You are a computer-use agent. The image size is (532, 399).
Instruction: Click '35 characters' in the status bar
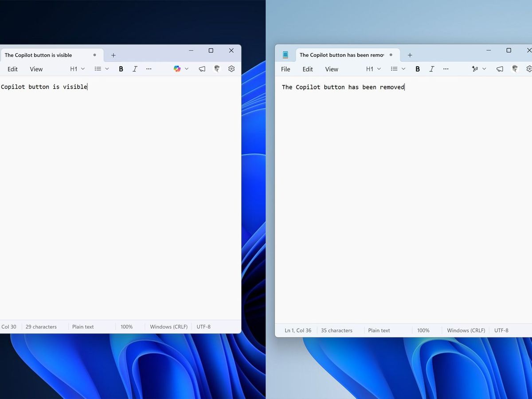point(336,330)
